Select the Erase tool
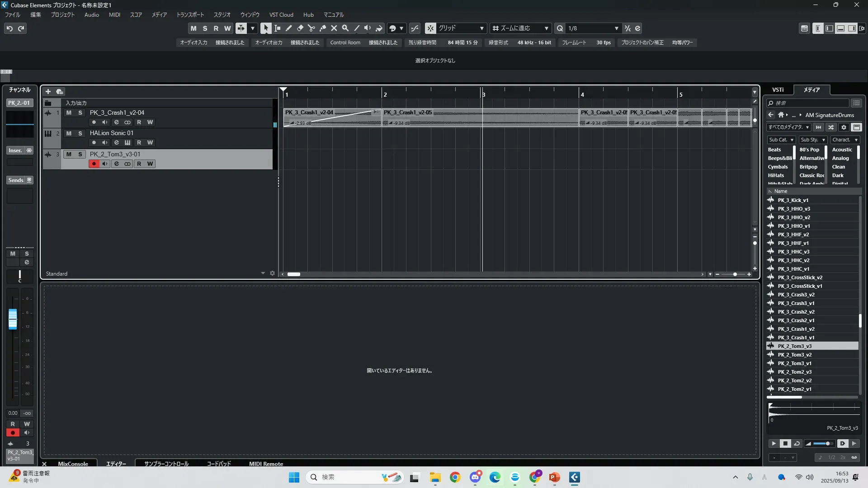Screen dimensions: 868x488 point(300,28)
